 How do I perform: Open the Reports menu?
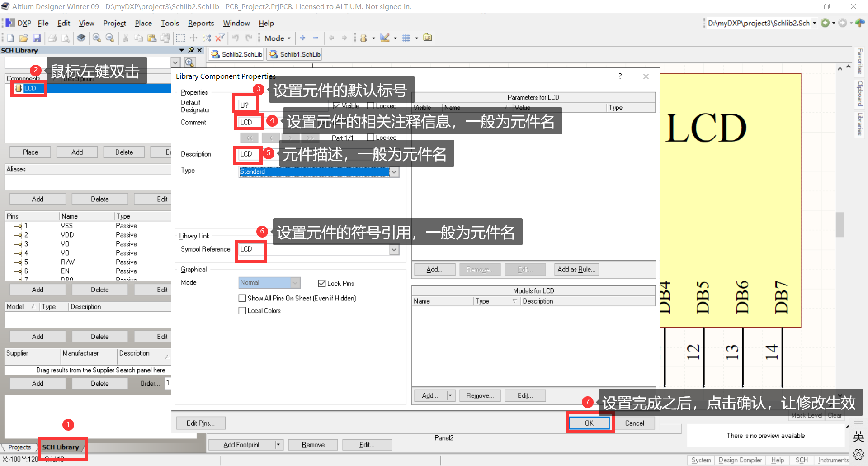[201, 23]
